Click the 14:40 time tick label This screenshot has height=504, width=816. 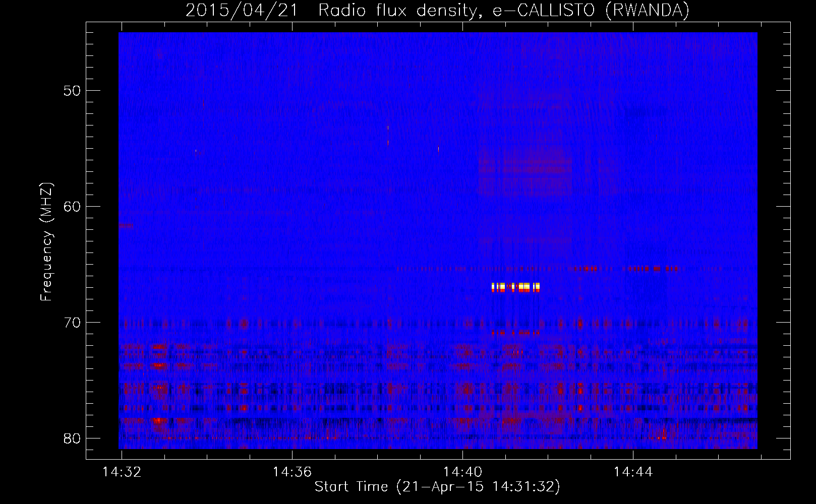click(x=462, y=472)
